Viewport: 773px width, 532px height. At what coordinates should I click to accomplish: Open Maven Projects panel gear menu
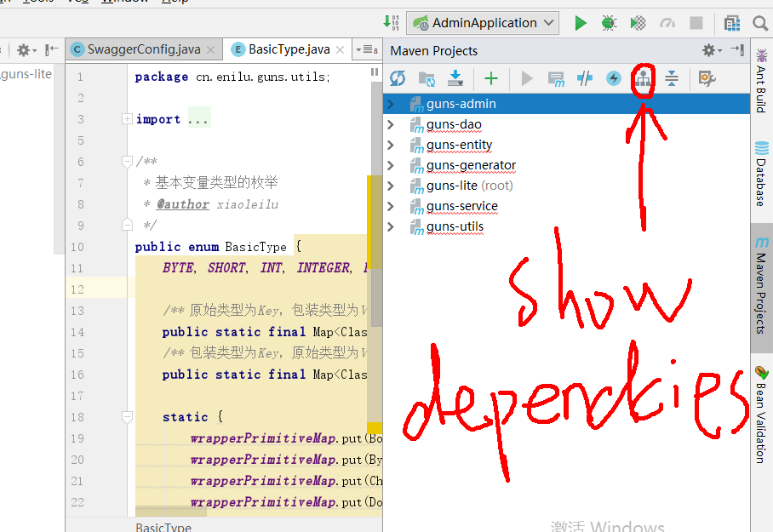click(x=712, y=50)
